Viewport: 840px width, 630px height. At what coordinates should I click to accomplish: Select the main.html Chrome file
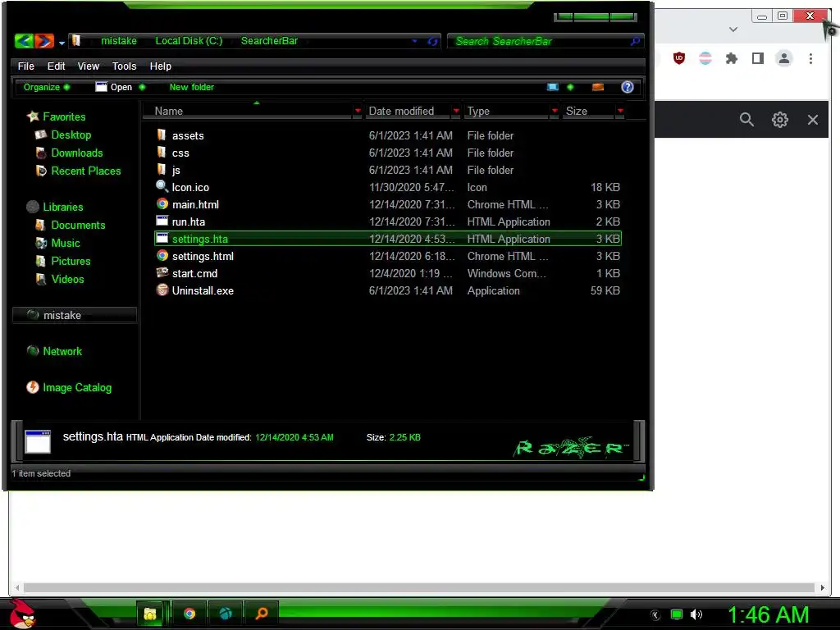(x=388, y=204)
